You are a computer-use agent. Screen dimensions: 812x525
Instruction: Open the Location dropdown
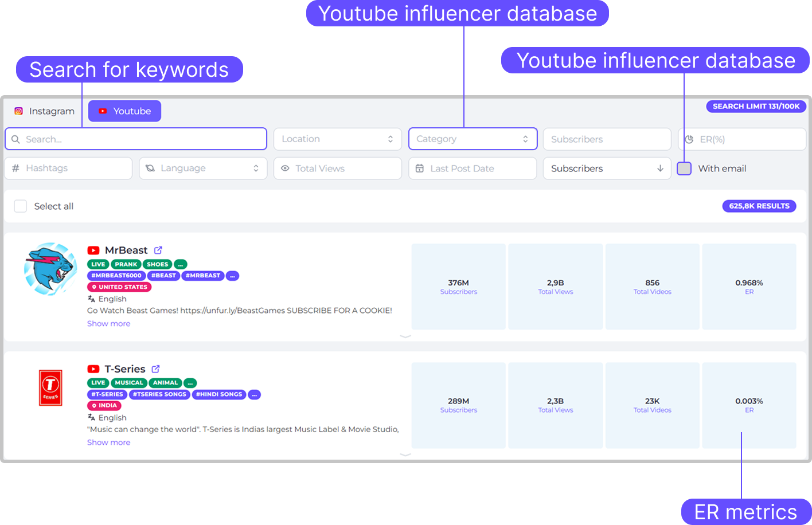pyautogui.click(x=337, y=139)
